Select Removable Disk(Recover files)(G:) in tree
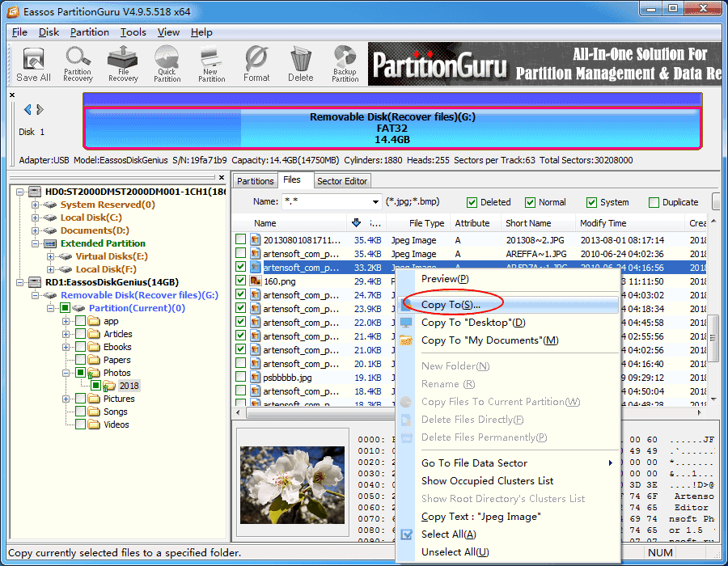Image resolution: width=728 pixels, height=566 pixels. pos(139,295)
